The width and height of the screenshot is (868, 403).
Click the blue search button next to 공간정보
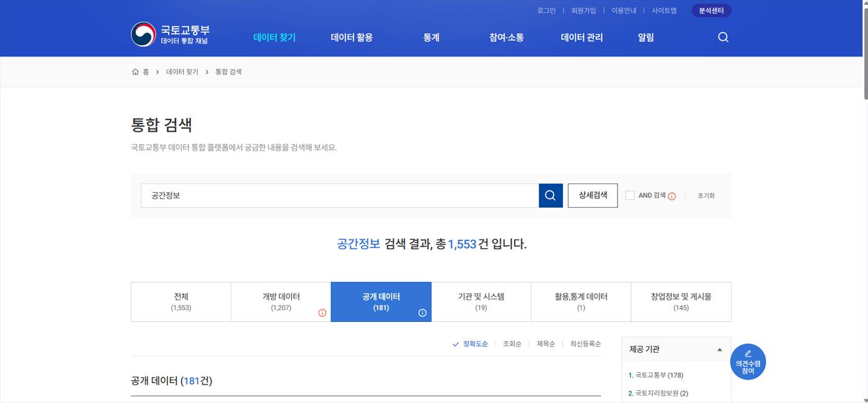coord(551,195)
